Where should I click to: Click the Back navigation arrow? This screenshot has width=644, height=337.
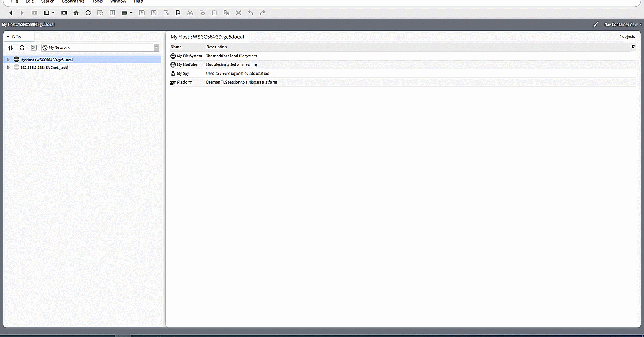[10, 12]
